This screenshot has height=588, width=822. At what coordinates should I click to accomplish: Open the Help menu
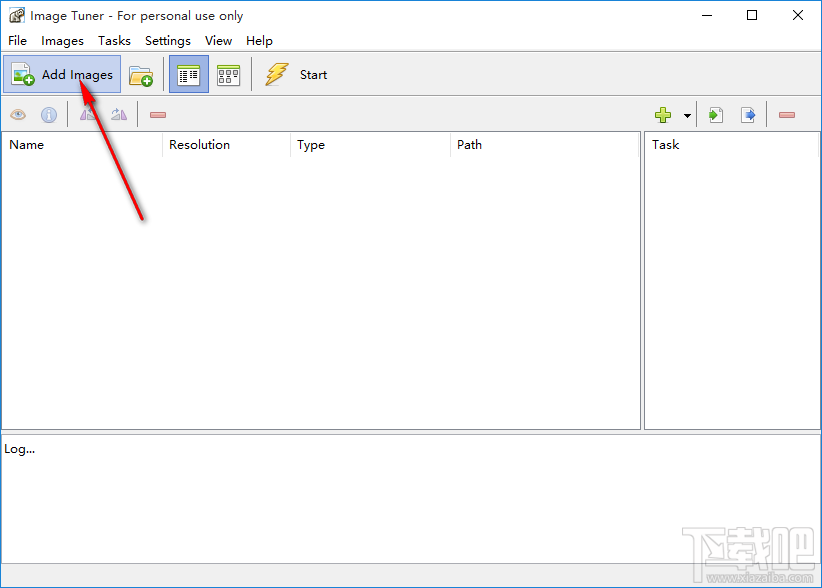coord(259,41)
